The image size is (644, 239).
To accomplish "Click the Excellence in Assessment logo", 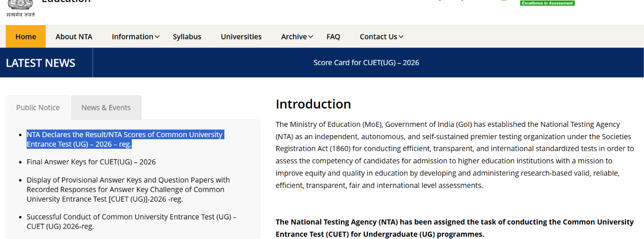I will pos(547,3).
